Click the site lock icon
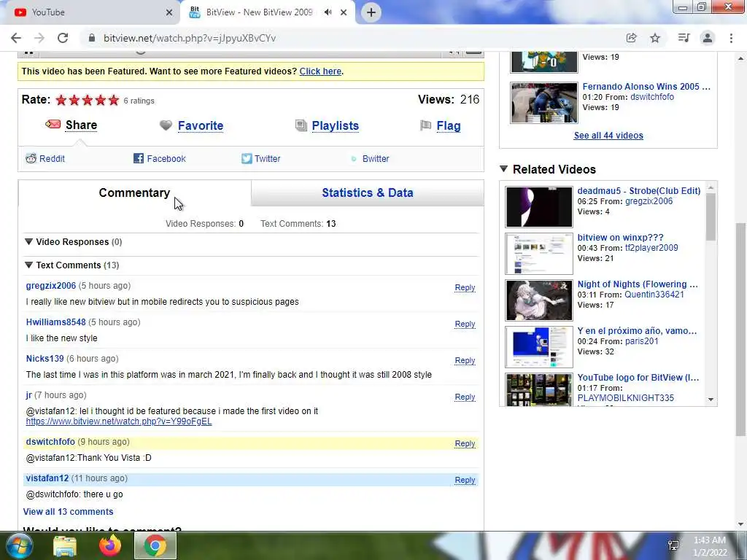 (92, 38)
